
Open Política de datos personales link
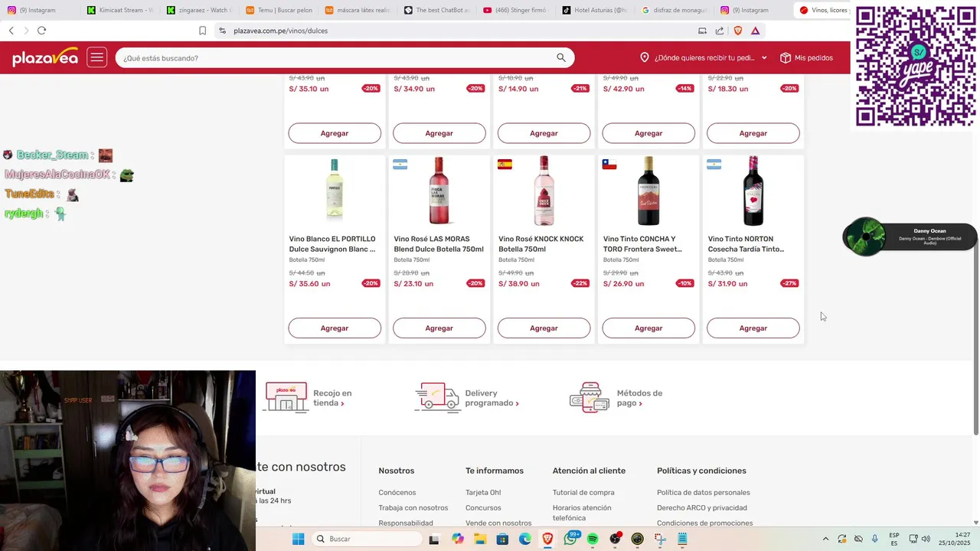[704, 492]
